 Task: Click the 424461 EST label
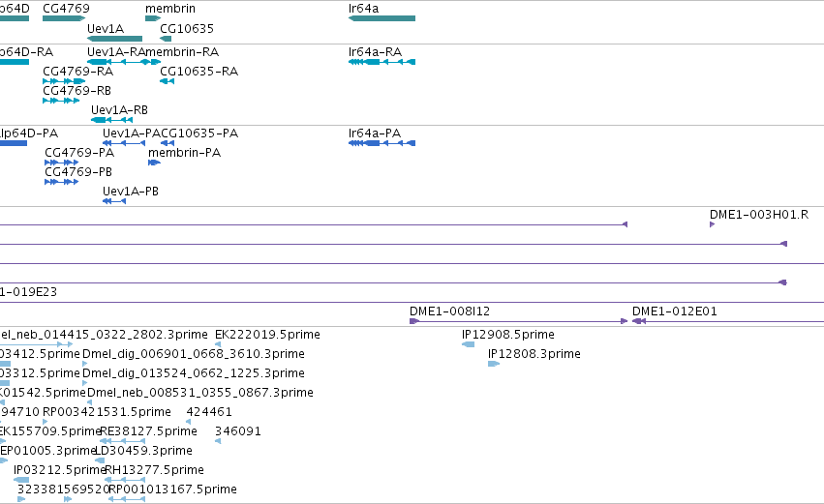[209, 412]
